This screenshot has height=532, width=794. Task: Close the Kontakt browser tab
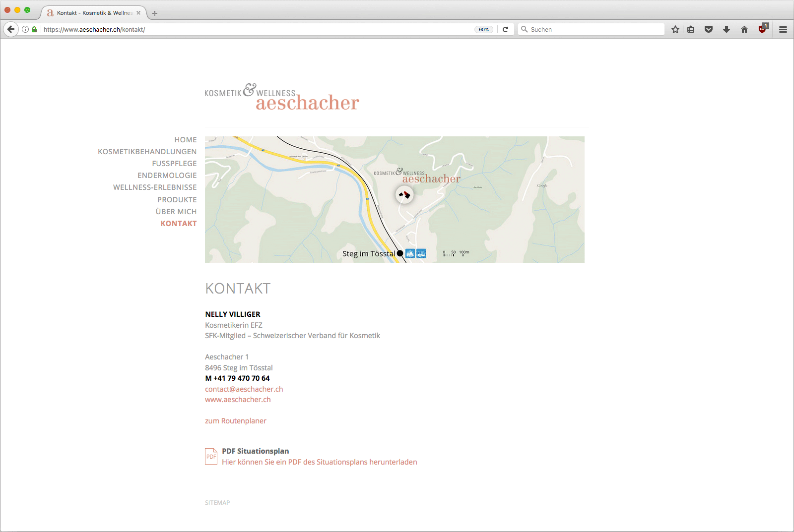(138, 13)
